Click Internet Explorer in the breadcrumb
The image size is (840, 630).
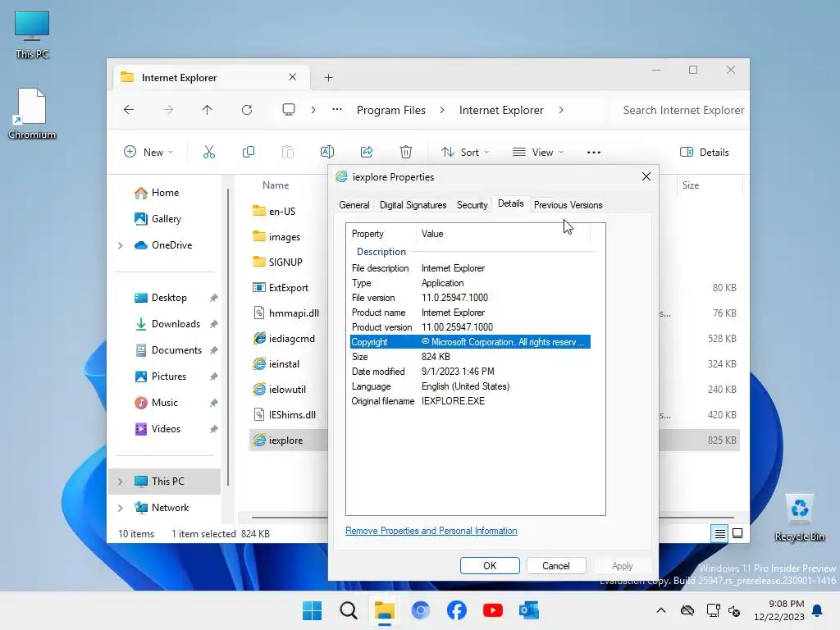[501, 110]
